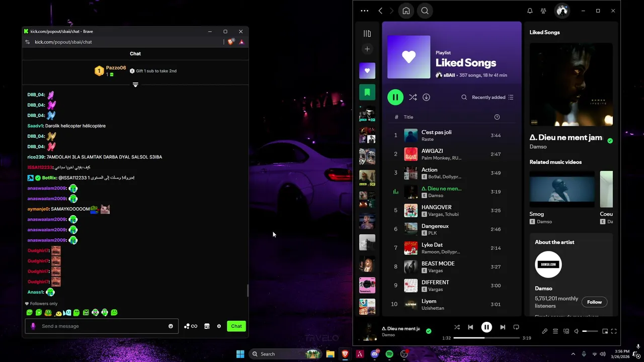Create a playlist with the plus icon
Image resolution: width=644 pixels, height=362 pixels.
[367, 49]
